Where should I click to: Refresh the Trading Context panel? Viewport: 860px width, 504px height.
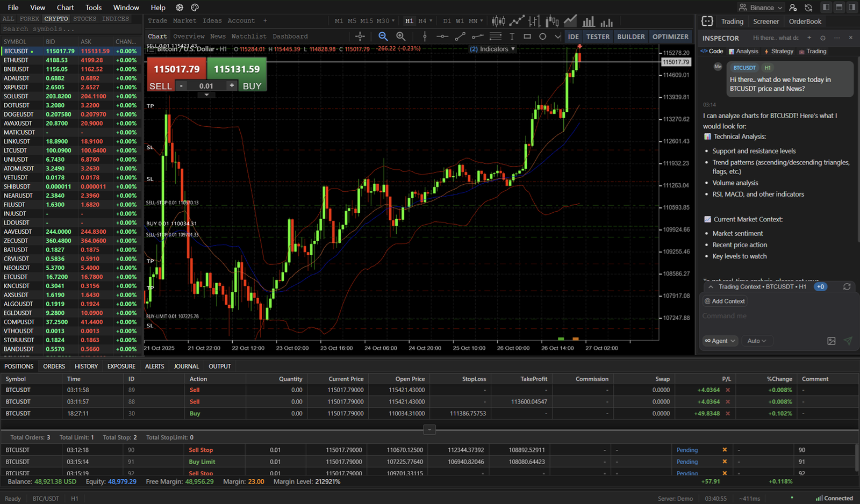847,286
